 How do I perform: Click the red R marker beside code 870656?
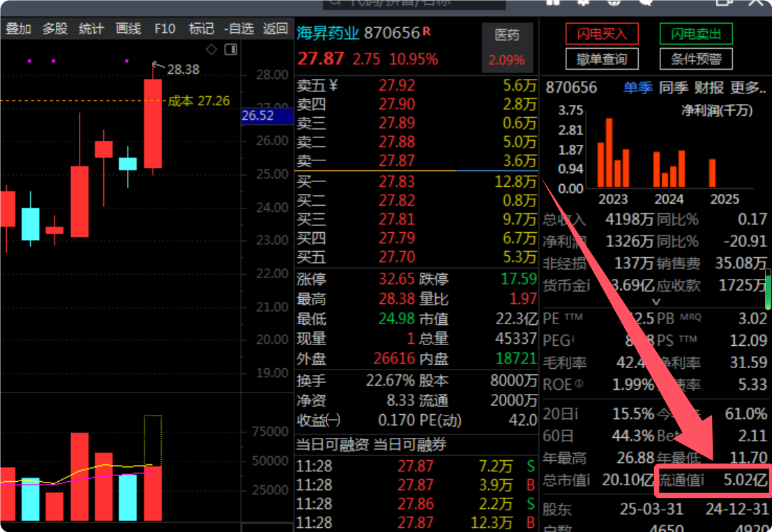[426, 31]
